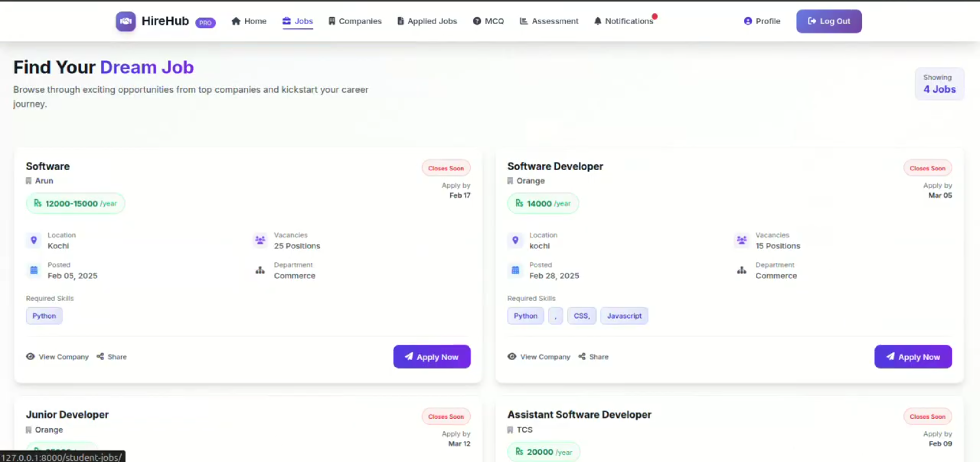
Task: Share the Software Developer job
Action: pyautogui.click(x=593, y=357)
